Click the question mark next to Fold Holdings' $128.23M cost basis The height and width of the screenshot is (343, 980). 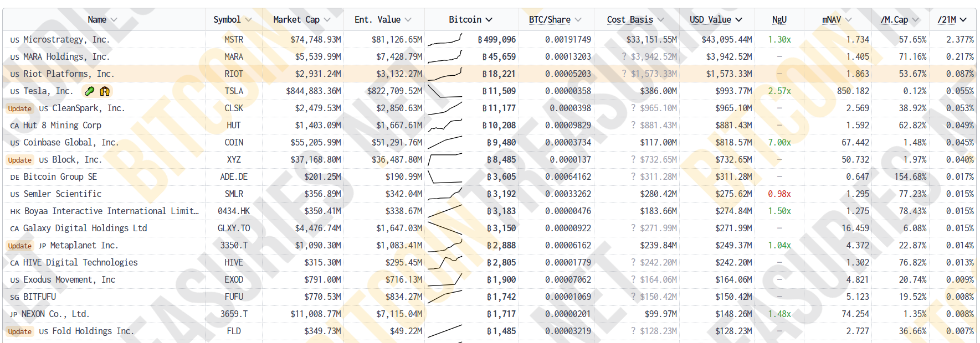633,331
